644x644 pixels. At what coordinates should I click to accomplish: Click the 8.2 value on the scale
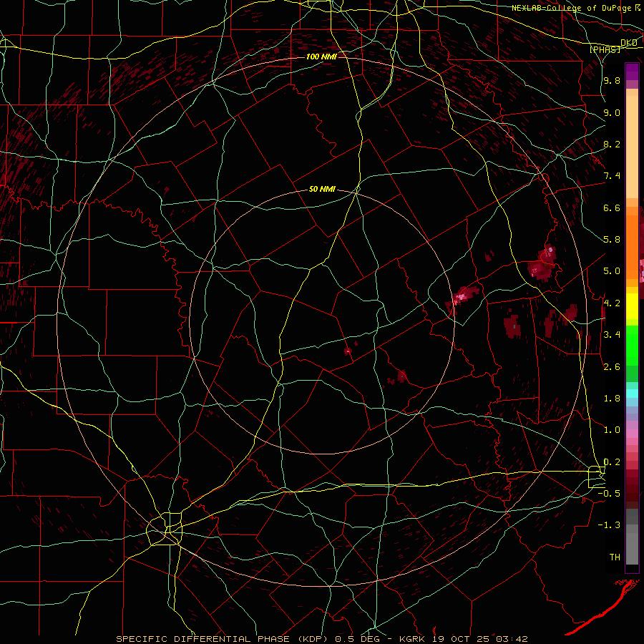[x=612, y=144]
